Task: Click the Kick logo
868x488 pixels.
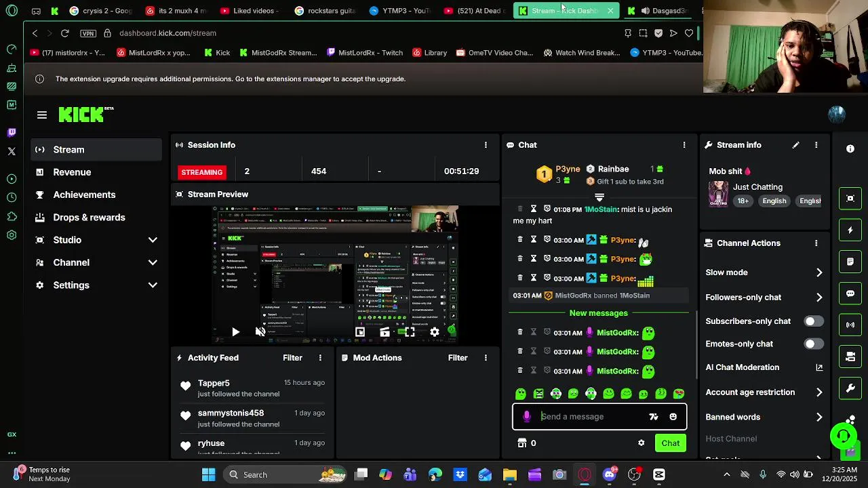Action: [x=82, y=115]
